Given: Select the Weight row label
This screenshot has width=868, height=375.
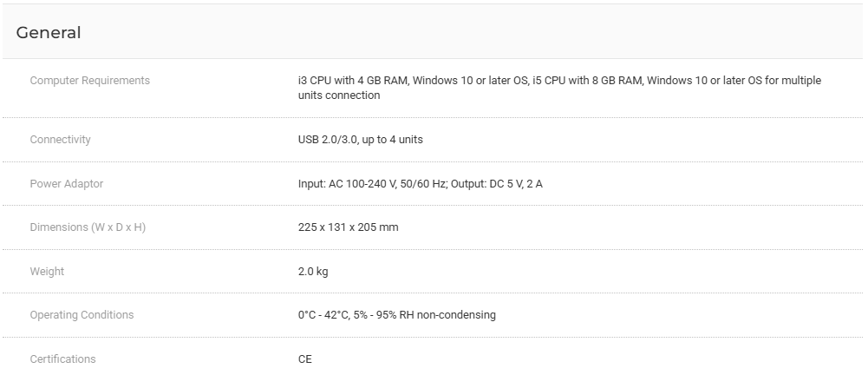Looking at the screenshot, I should 47,272.
